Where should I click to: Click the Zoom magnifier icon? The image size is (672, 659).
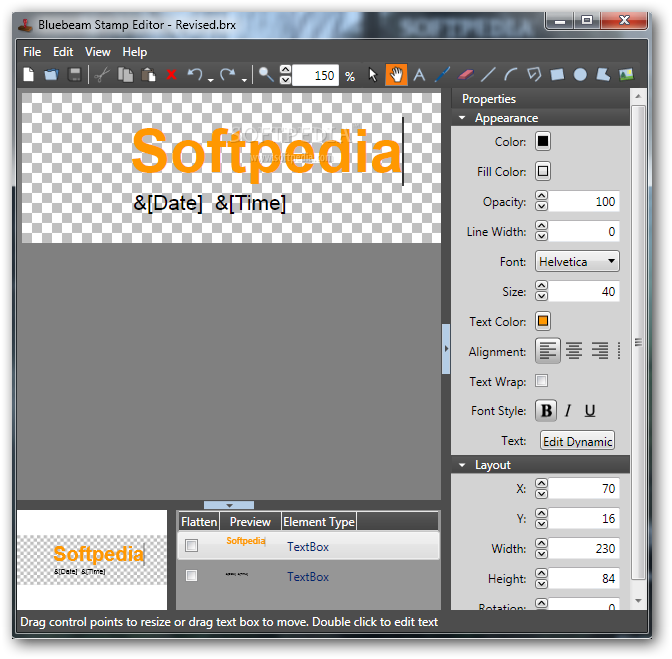click(266, 75)
